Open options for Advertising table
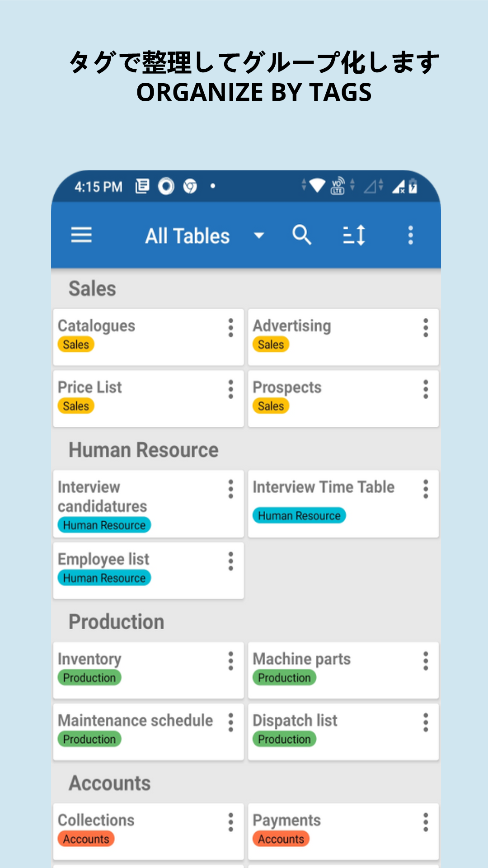 [426, 328]
